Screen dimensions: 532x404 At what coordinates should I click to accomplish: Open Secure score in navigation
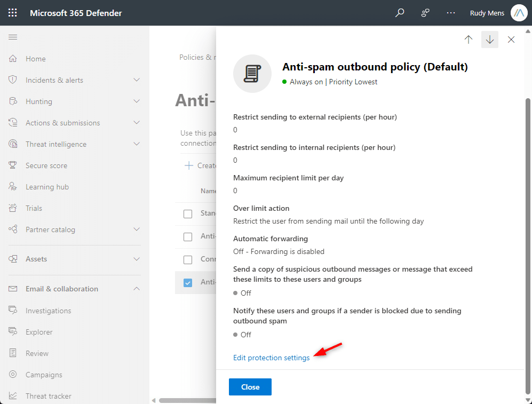(x=46, y=165)
